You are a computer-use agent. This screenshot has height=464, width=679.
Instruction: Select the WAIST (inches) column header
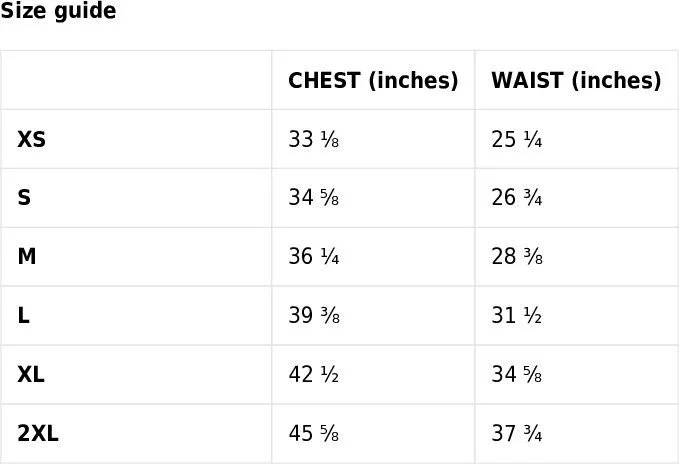[576, 81]
